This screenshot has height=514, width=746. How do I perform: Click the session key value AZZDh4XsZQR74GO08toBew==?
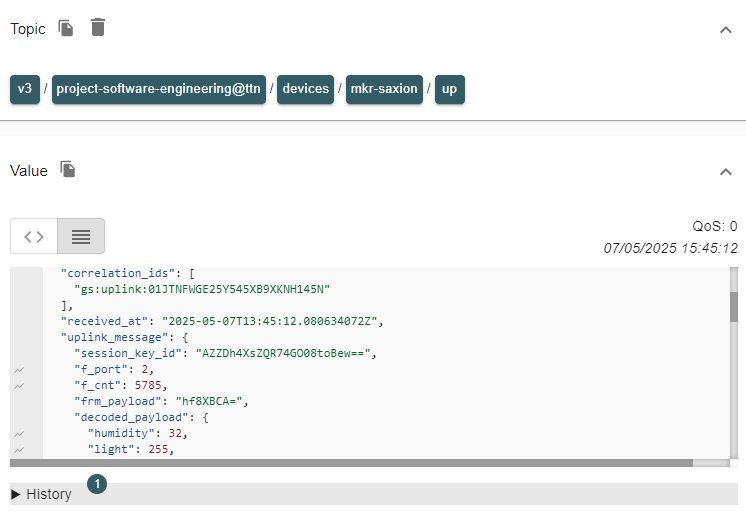coord(283,353)
